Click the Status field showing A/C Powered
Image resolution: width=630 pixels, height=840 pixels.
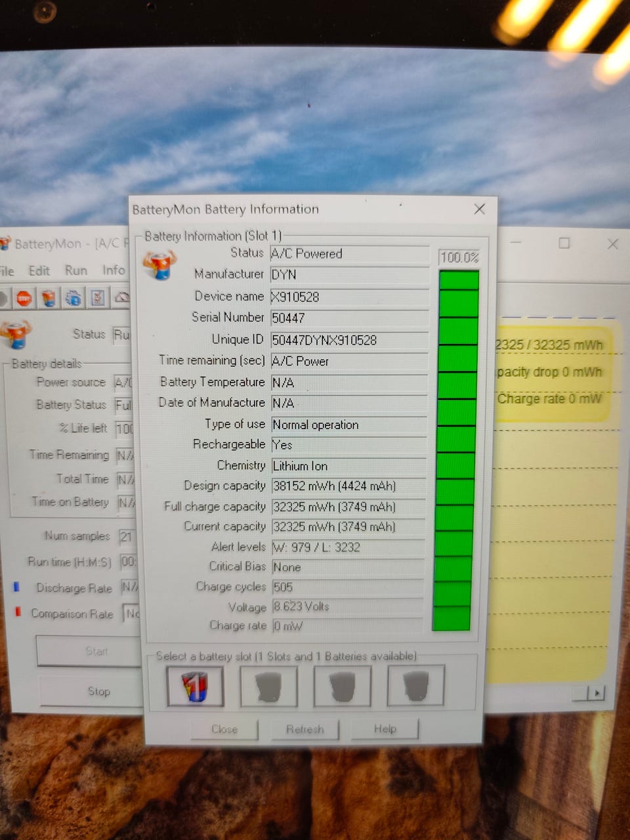pos(349,253)
